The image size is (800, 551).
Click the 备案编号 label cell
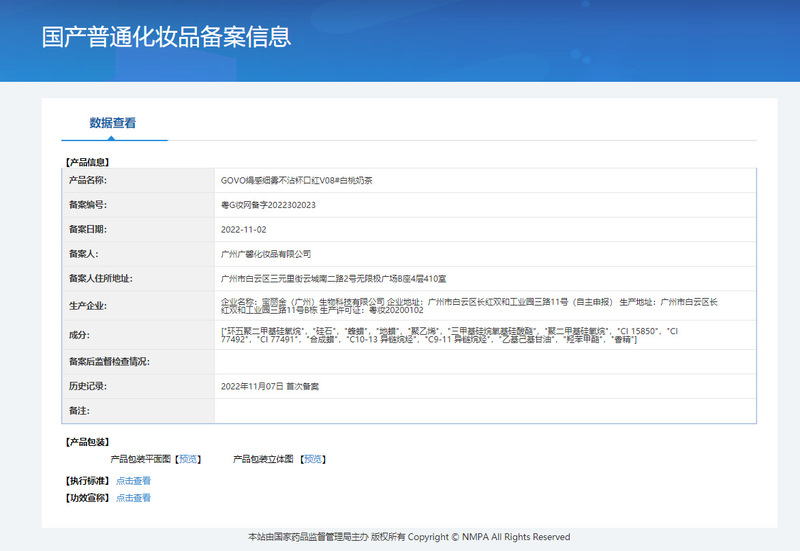pos(138,205)
